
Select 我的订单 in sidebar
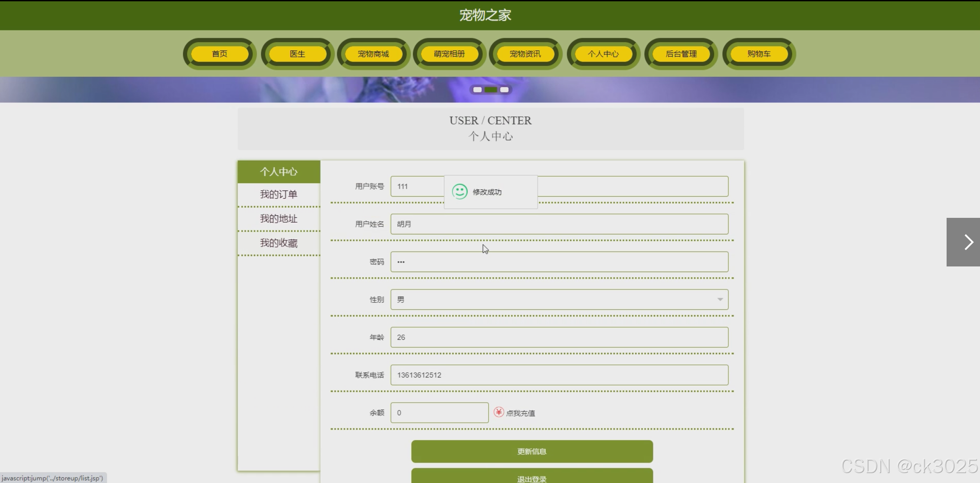tap(279, 194)
